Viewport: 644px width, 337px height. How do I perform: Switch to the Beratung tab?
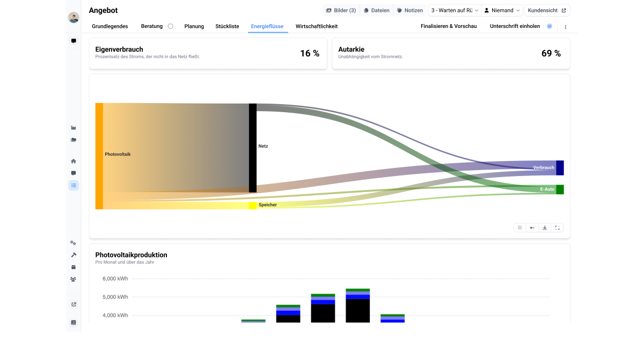pyautogui.click(x=152, y=26)
